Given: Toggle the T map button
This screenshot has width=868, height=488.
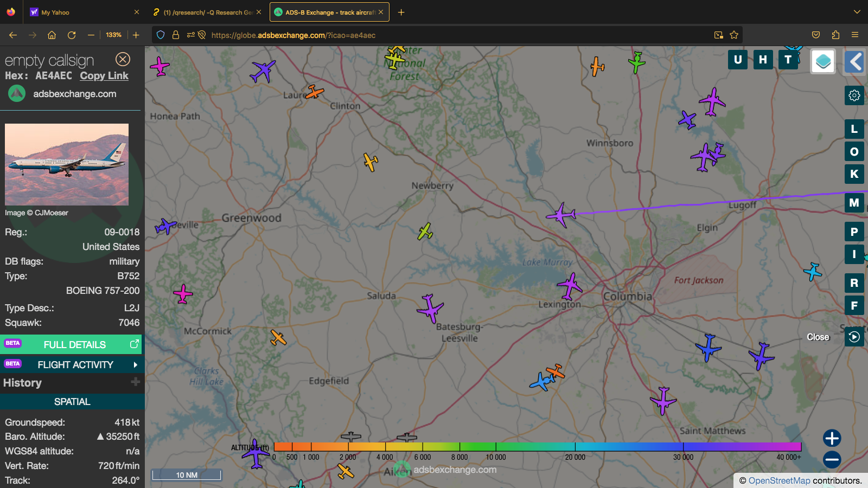Looking at the screenshot, I should click(788, 60).
